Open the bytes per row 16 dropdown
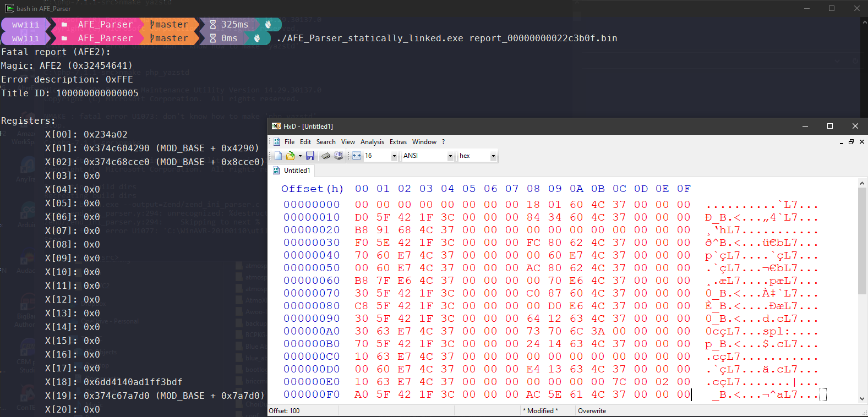This screenshot has height=417, width=868. coord(394,156)
